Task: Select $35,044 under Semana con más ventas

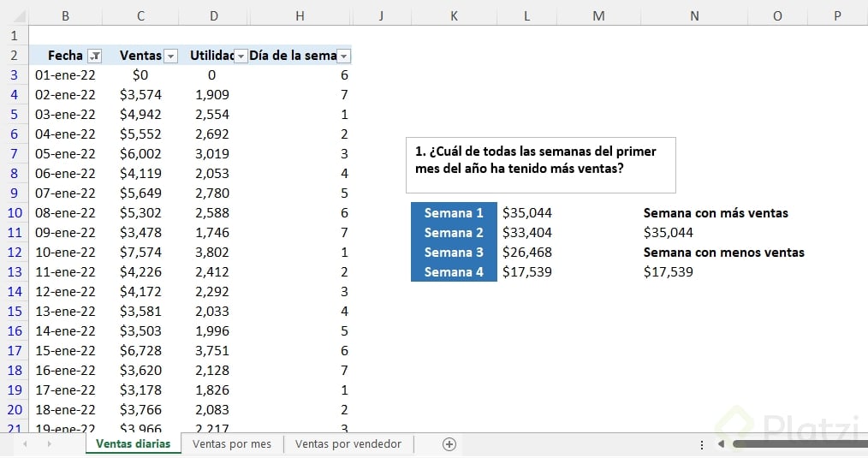Action: 694,233
